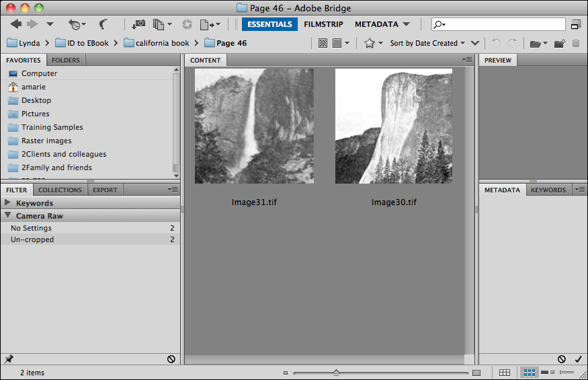The image size is (588, 380).
Task: Open Filter items by rating star menu
Action: coord(374,43)
